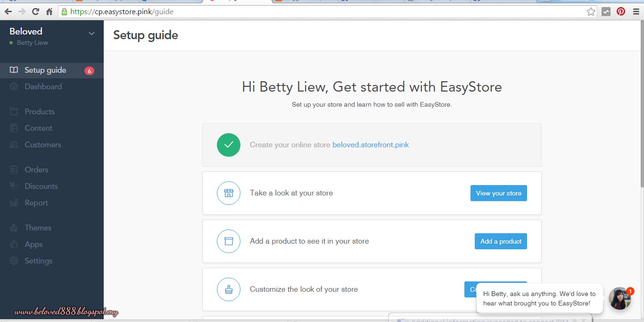Click the browser forward arrow
Screen dimensions: 644x322
point(22,12)
